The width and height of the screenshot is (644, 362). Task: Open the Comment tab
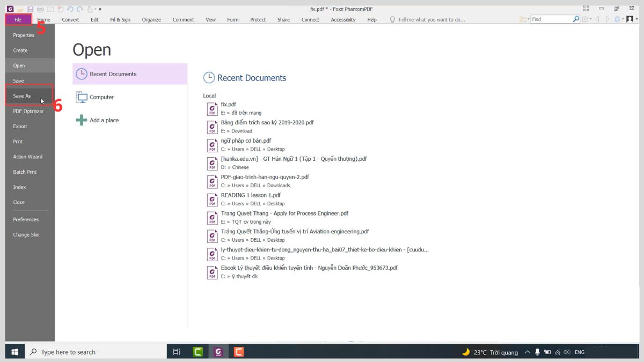(x=183, y=20)
